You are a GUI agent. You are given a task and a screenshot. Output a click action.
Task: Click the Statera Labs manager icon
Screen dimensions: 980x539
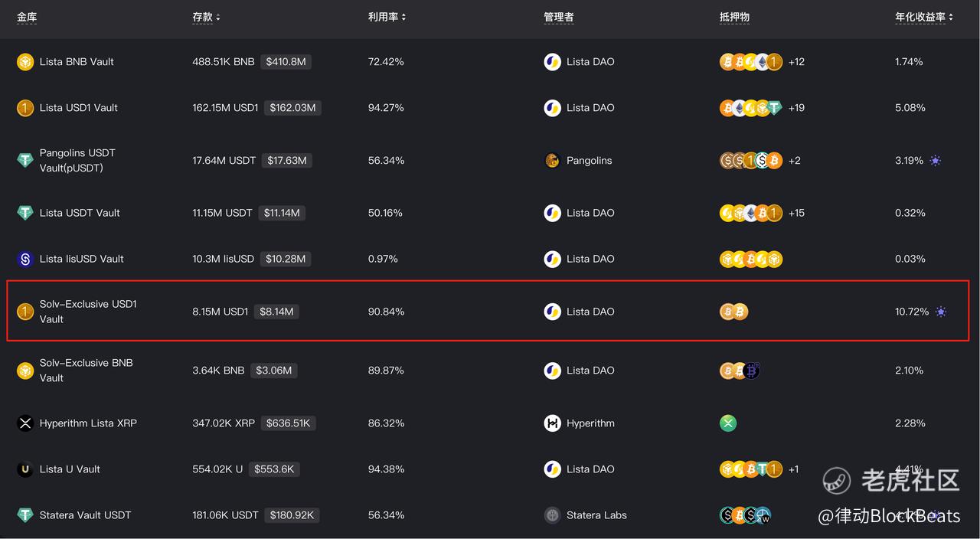click(x=552, y=515)
